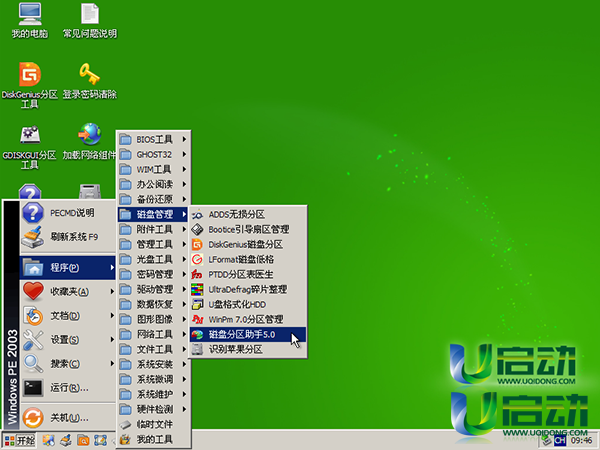The image size is (600, 450).
Task: Click the 运行(R) console icon
Action: pyautogui.click(x=33, y=388)
